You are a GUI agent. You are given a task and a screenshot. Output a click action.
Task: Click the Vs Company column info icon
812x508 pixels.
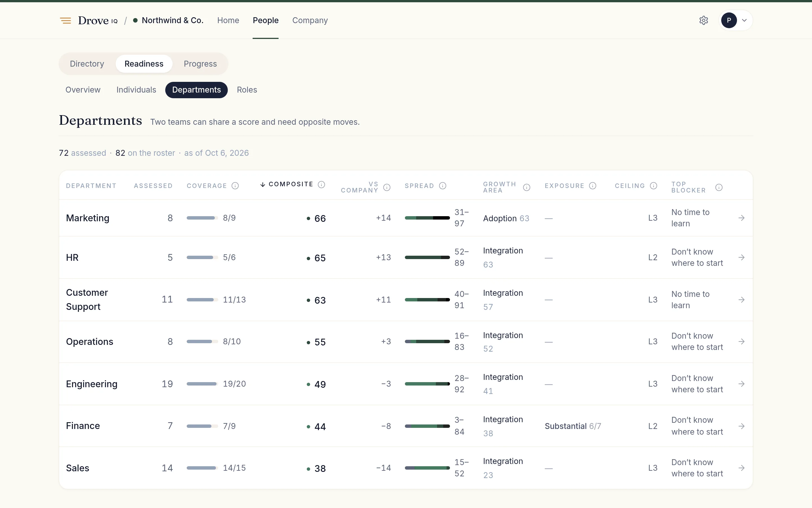387,187
